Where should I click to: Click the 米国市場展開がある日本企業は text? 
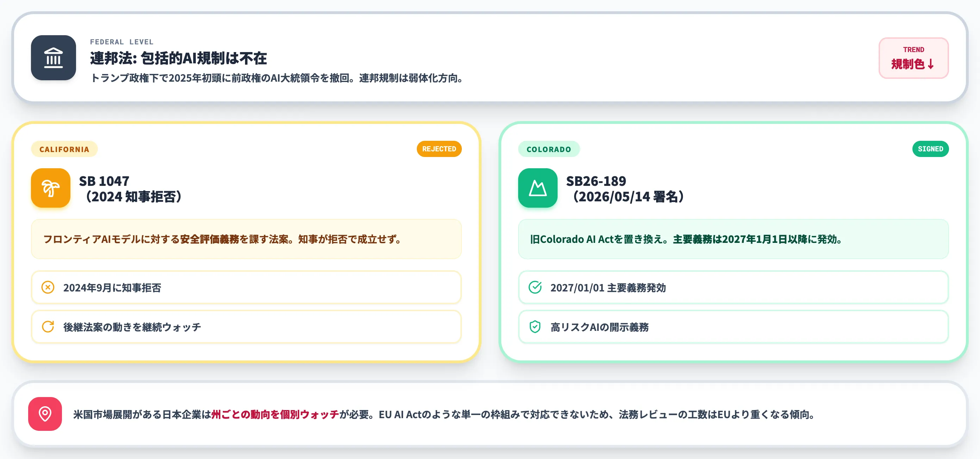click(142, 414)
